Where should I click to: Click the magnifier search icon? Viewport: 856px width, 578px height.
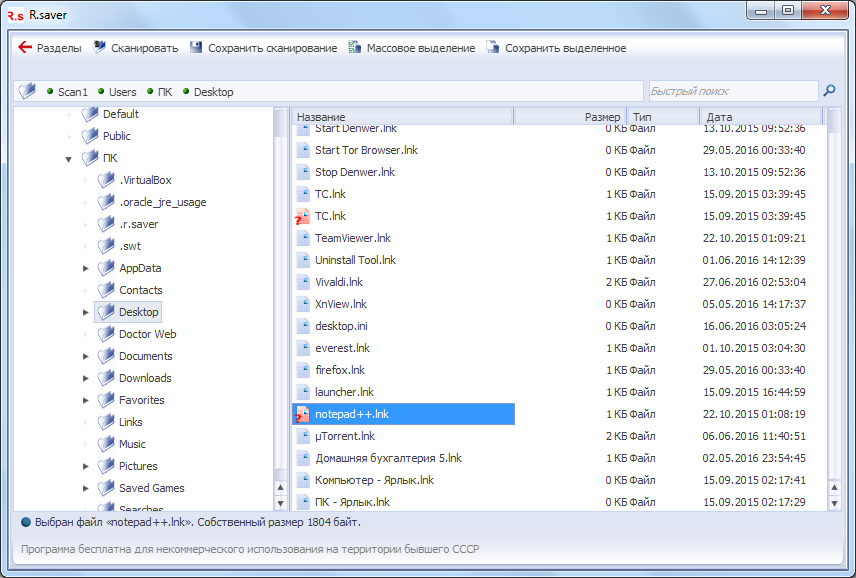click(x=829, y=91)
